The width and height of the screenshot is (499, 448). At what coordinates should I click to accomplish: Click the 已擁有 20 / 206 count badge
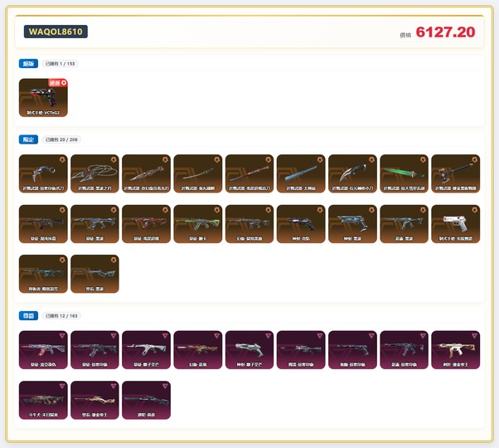coord(62,139)
